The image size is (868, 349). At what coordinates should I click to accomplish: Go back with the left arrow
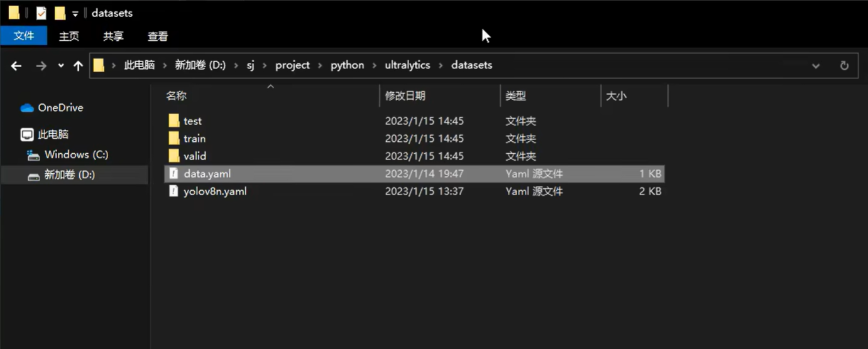pos(16,66)
